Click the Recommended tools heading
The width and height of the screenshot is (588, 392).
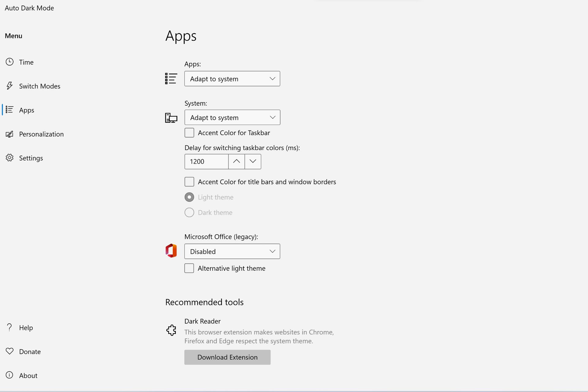click(x=204, y=302)
